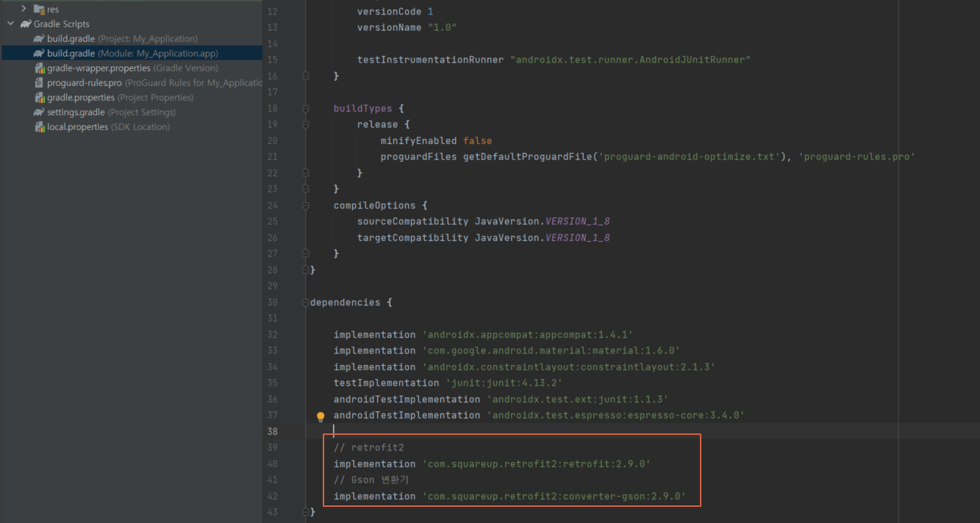This screenshot has width=980, height=523.
Task: Click the file icon of gradle-wrapper.properties
Action: click(39, 68)
